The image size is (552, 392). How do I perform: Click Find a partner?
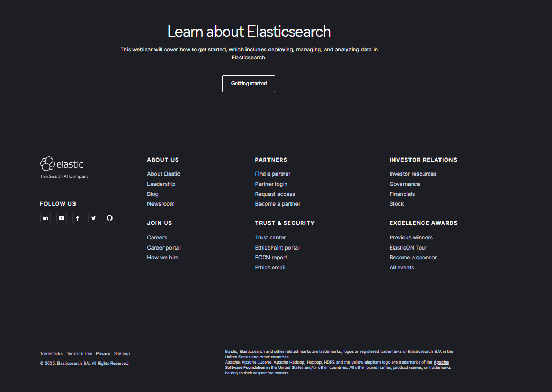coord(273,174)
